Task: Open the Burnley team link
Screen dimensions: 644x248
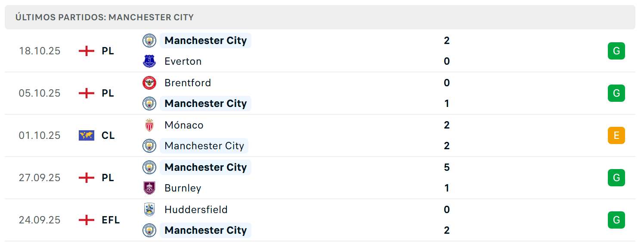Action: pyautogui.click(x=183, y=188)
